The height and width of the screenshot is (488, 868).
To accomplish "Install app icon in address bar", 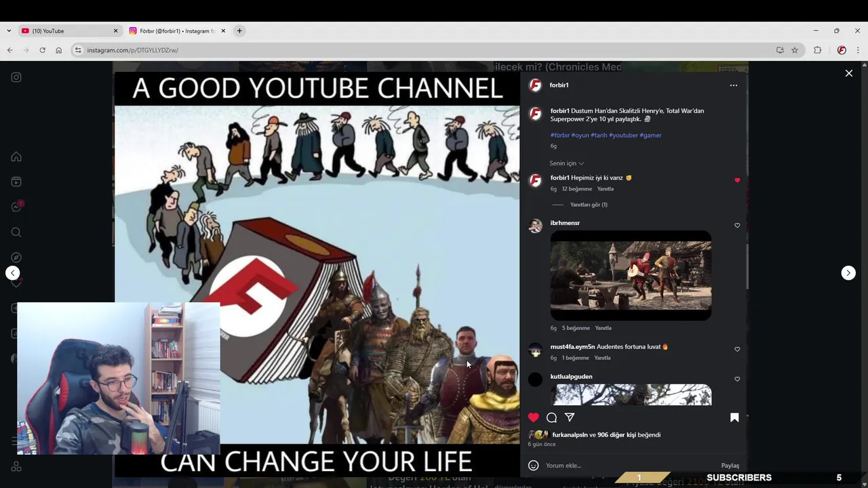I will (x=780, y=50).
